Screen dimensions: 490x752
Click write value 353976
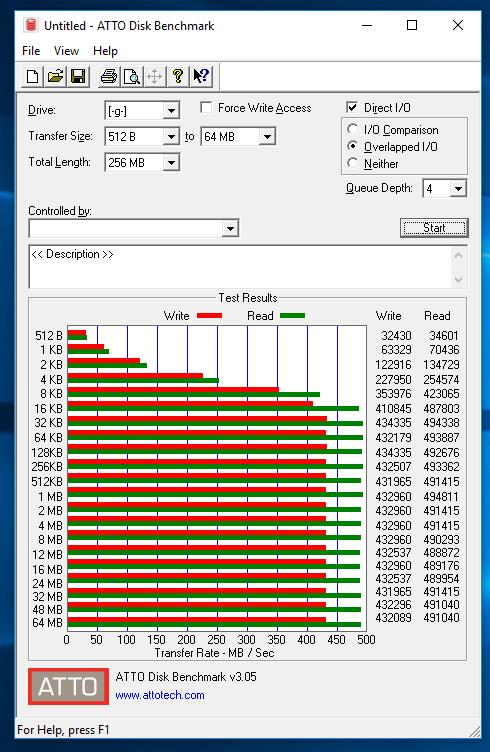click(393, 394)
